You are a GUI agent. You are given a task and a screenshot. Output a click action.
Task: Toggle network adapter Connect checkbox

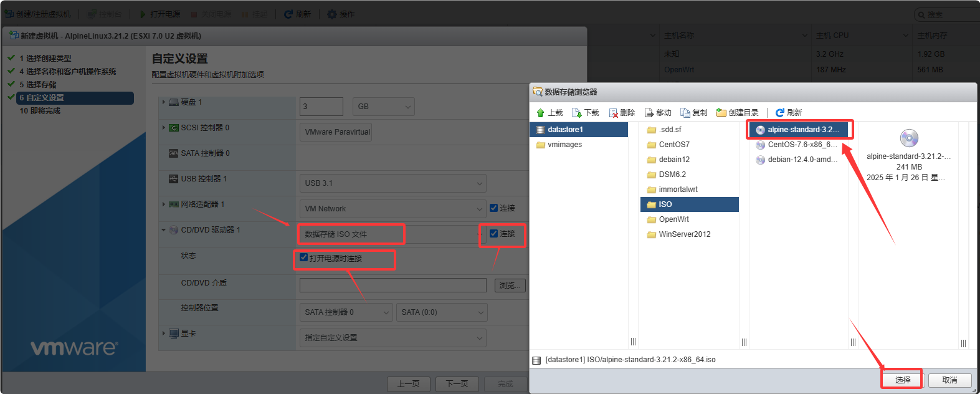[494, 208]
